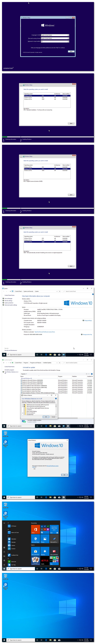Open Security and Maintenance under See also
This screenshot has height=644, width=96.
pyautogui.click(x=11, y=350)
